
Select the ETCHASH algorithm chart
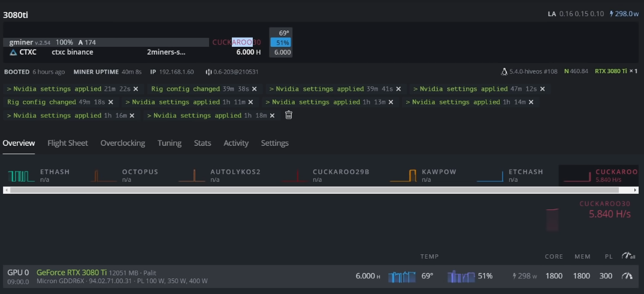pyautogui.click(x=510, y=176)
